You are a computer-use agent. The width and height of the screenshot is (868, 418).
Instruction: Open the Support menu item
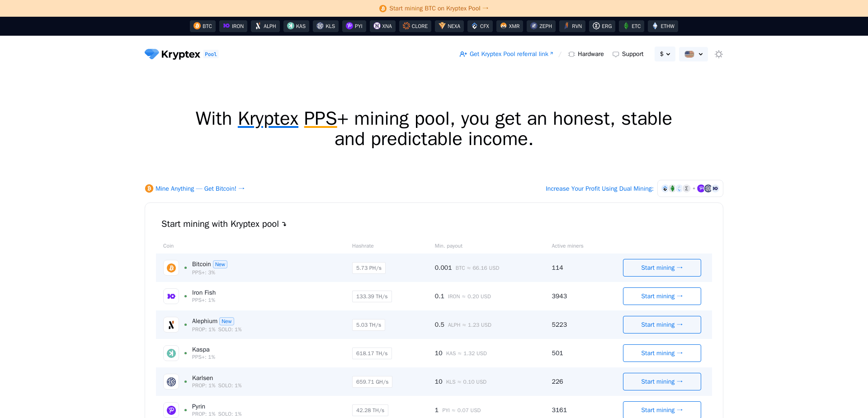coord(628,54)
